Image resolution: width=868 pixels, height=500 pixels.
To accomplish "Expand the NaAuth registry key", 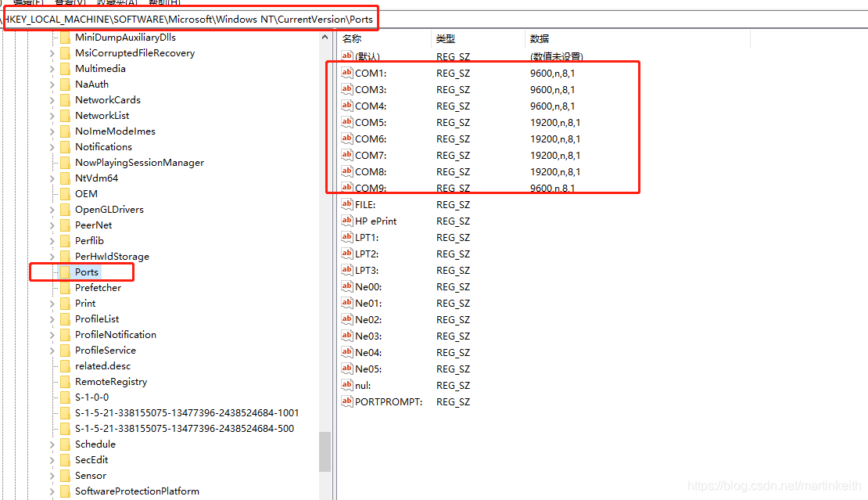I will pyautogui.click(x=52, y=85).
